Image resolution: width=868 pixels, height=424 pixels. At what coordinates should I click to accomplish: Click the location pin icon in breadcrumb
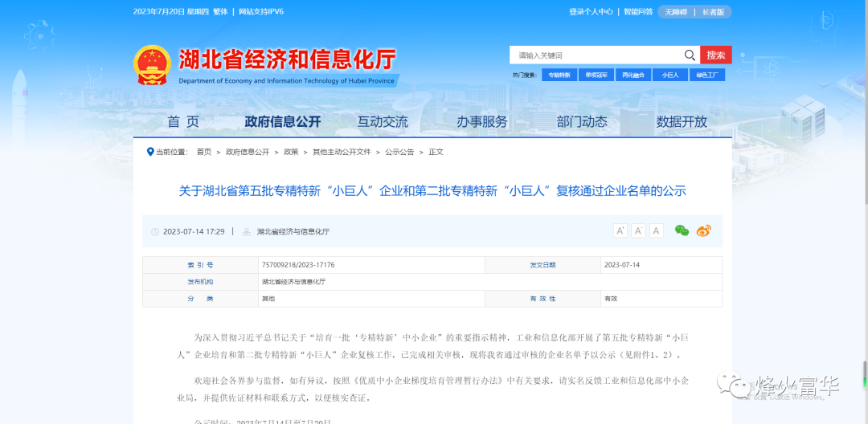pos(149,152)
